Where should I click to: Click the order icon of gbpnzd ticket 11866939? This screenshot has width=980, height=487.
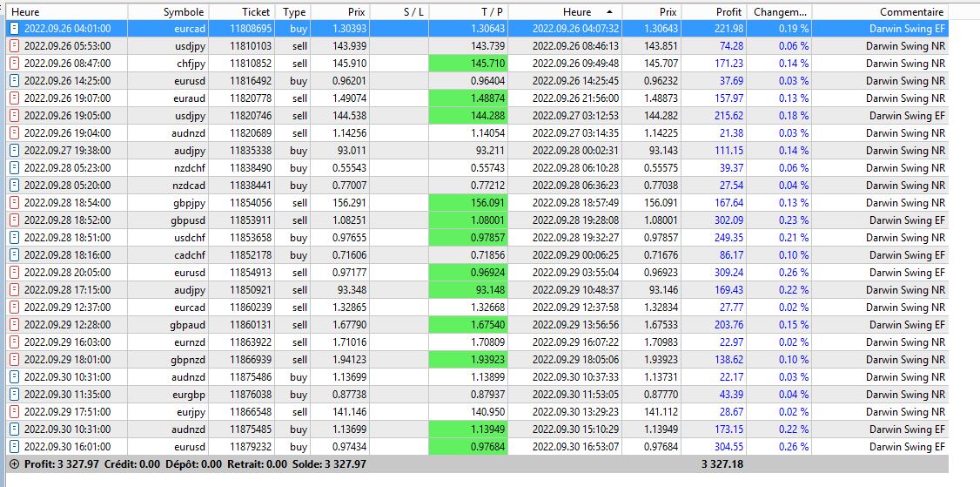15,359
